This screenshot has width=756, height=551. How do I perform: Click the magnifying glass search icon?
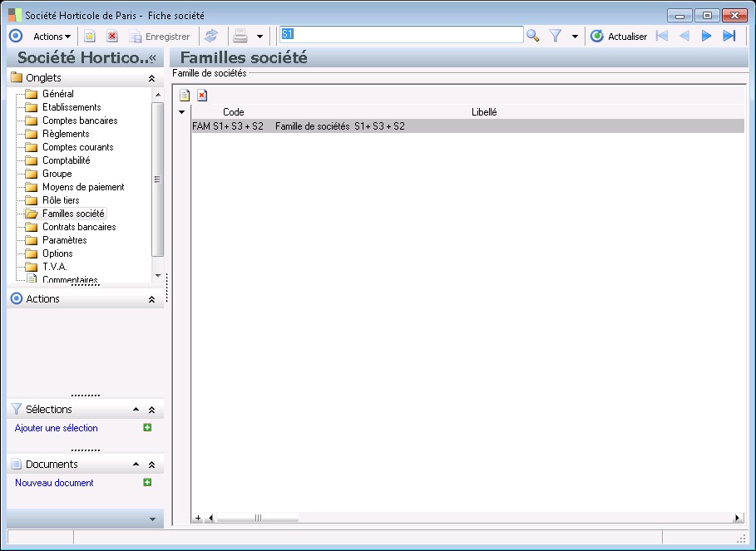click(x=533, y=36)
